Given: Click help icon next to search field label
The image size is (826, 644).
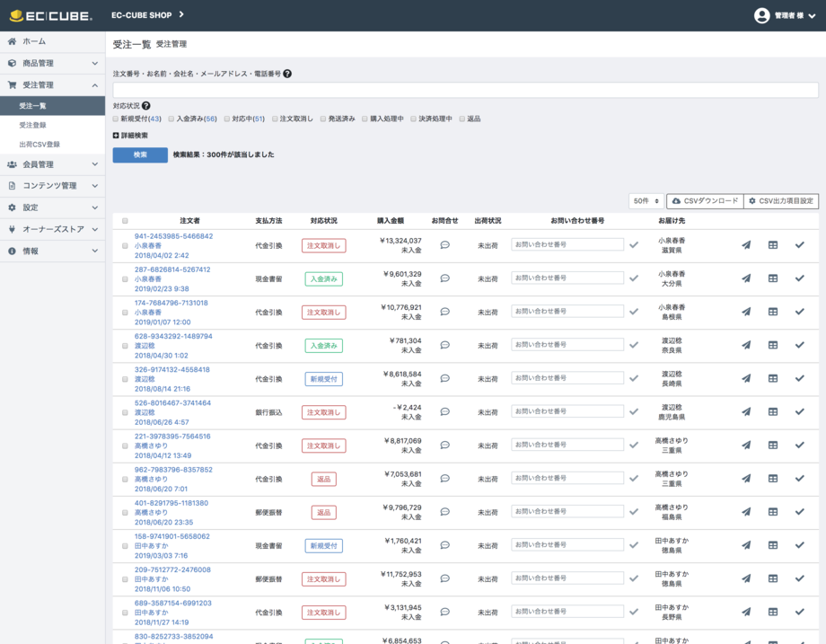Looking at the screenshot, I should 287,74.
